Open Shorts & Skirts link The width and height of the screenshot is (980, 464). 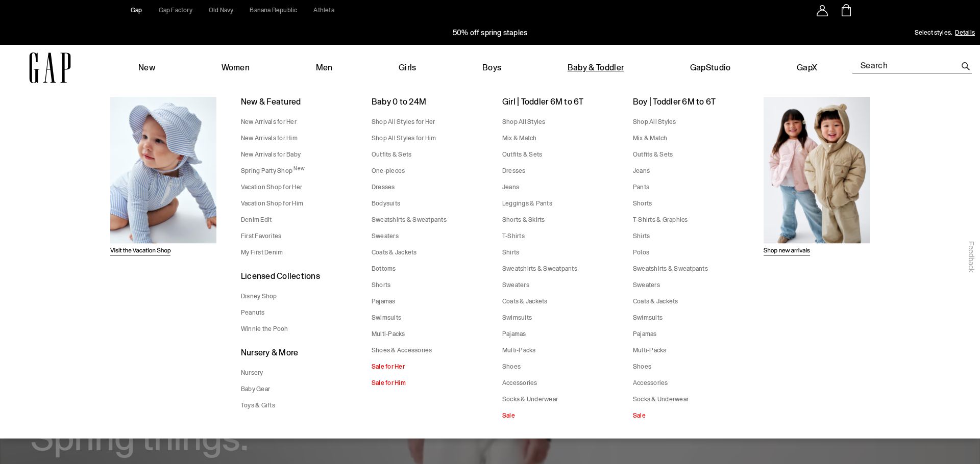[x=523, y=220]
